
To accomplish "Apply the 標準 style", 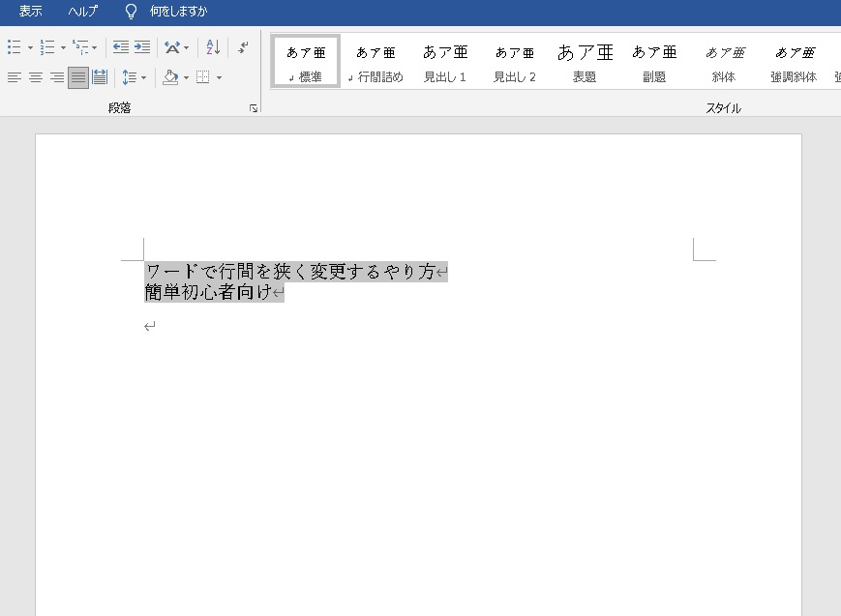I will (306, 61).
